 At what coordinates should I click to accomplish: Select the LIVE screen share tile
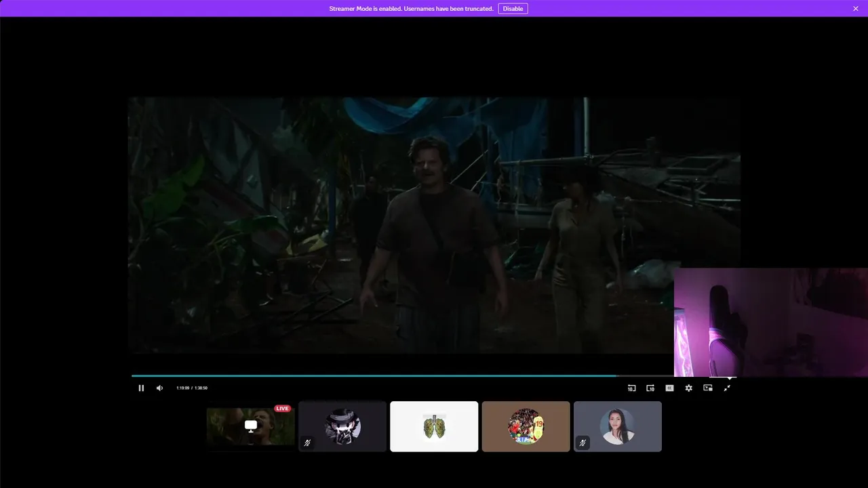(x=251, y=426)
